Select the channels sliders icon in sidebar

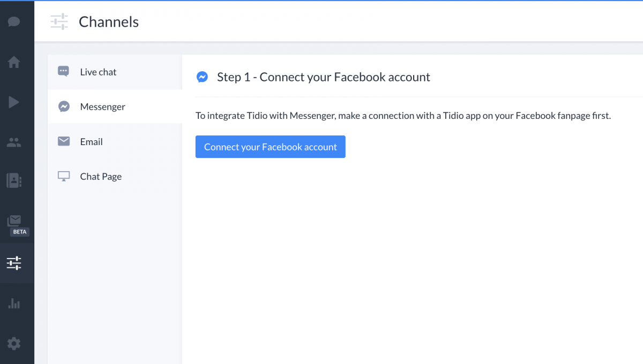point(14,263)
